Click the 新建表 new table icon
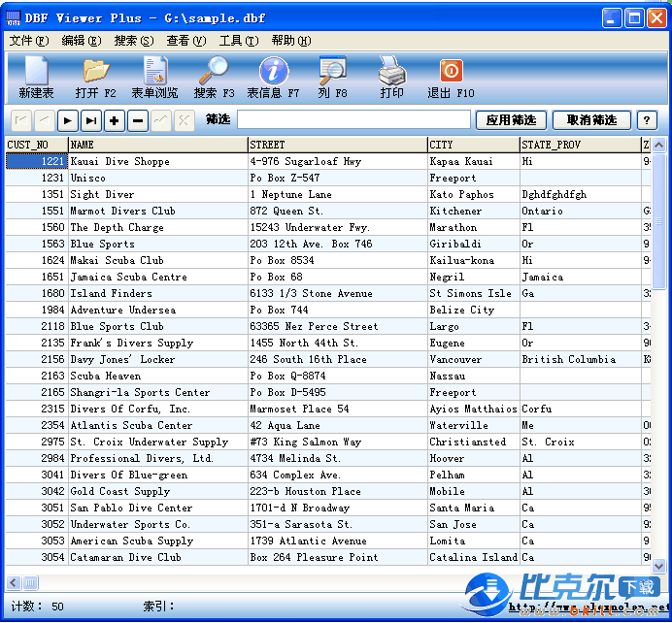 coord(36,78)
